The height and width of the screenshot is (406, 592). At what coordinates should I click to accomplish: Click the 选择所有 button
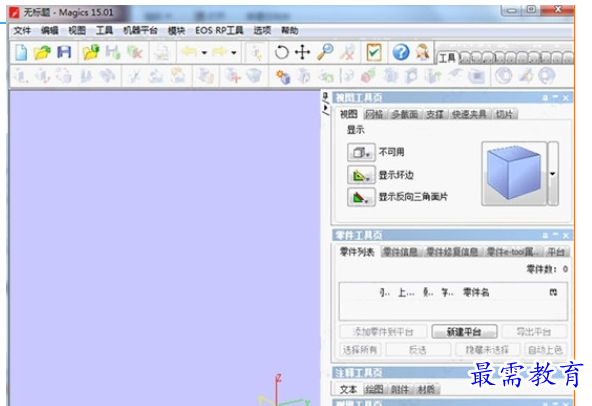pyautogui.click(x=360, y=350)
